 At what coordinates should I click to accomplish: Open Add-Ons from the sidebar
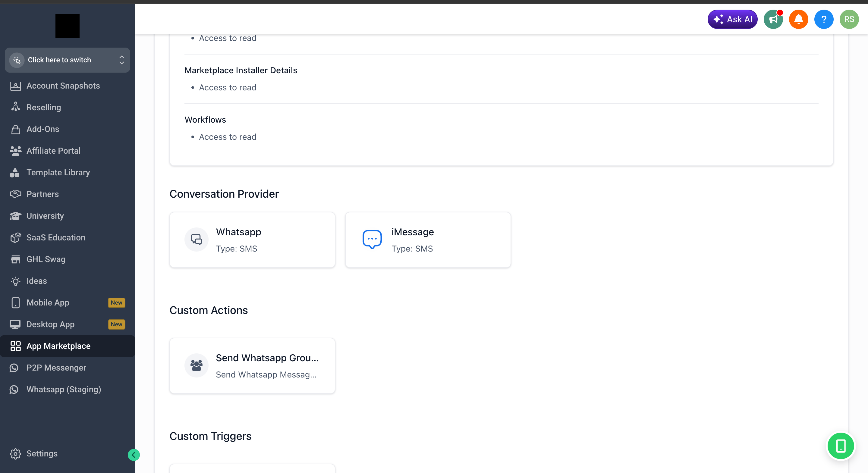[x=68, y=129]
